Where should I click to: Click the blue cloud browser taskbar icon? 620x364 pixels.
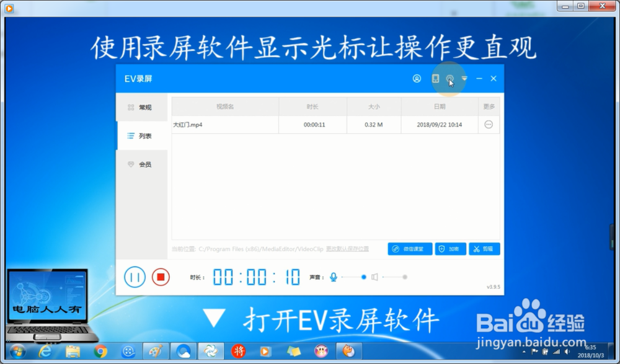pyautogui.click(x=184, y=352)
